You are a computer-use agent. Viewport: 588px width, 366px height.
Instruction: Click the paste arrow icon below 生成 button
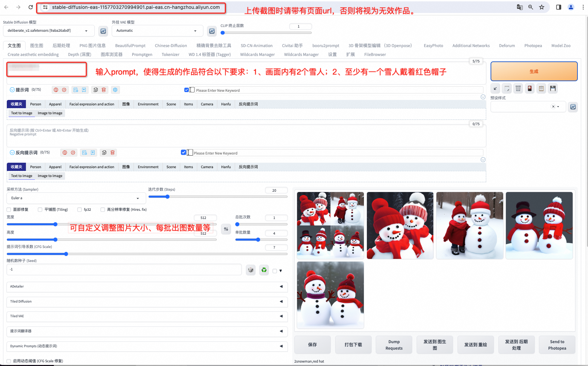[495, 88]
